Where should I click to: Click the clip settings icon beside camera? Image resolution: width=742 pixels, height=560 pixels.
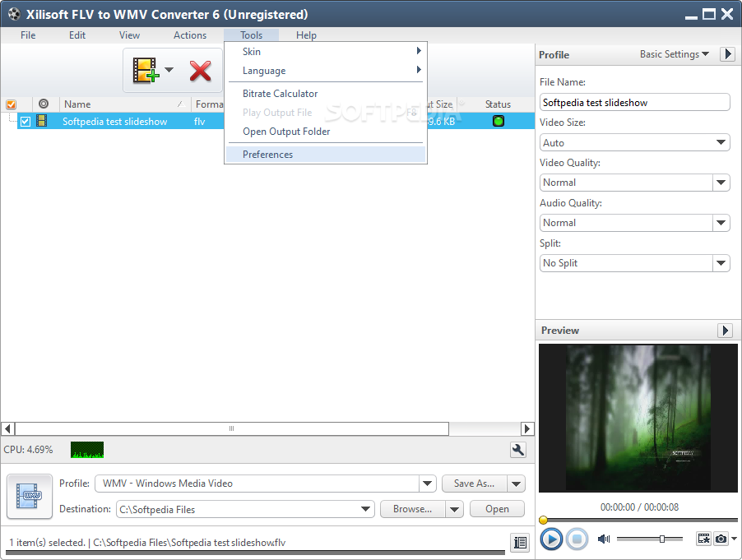[703, 539]
